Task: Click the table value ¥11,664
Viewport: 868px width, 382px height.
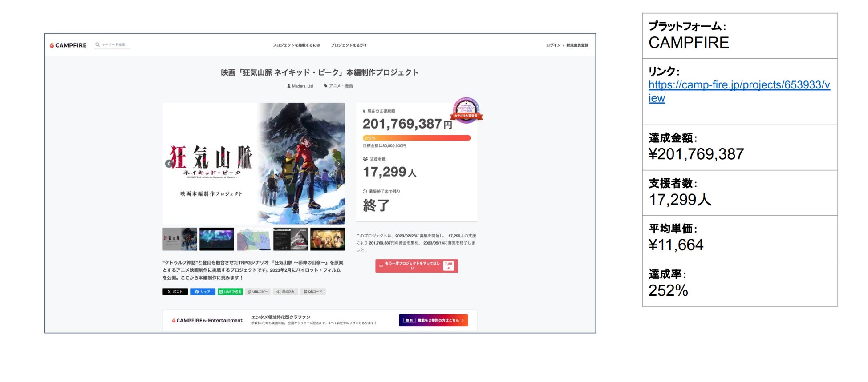Action: (676, 245)
